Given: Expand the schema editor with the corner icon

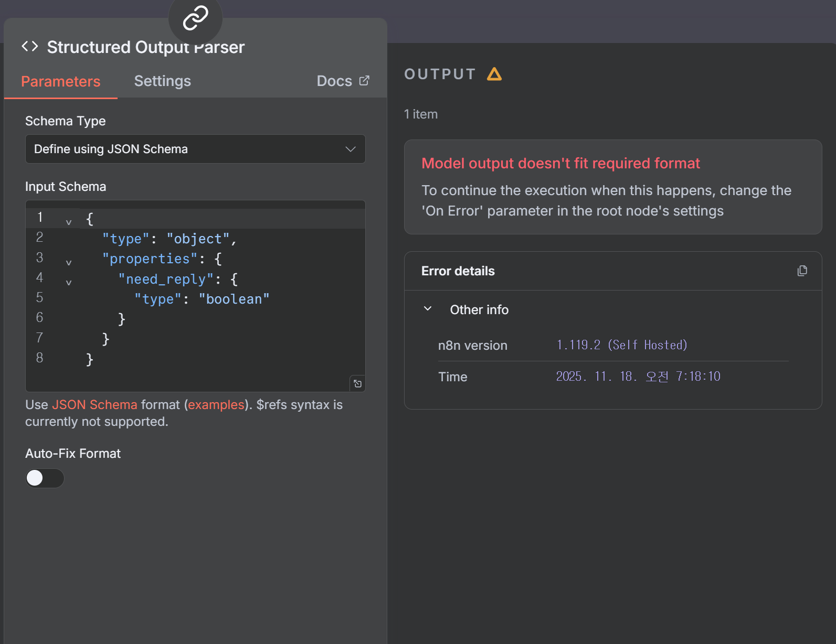Looking at the screenshot, I should coord(357,384).
